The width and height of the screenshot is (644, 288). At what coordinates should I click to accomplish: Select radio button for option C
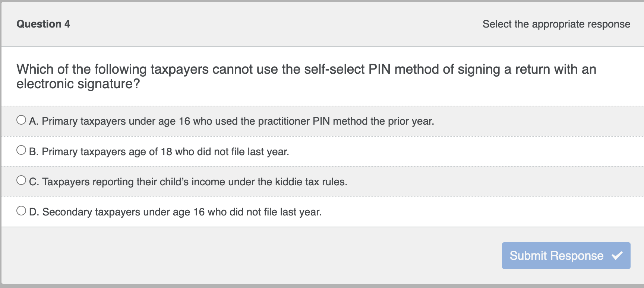pyautogui.click(x=21, y=180)
